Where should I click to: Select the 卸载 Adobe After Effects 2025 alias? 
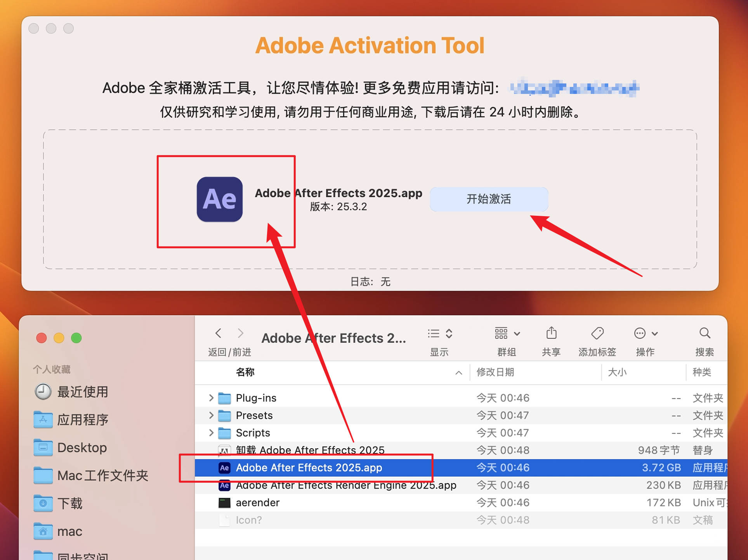310,450
